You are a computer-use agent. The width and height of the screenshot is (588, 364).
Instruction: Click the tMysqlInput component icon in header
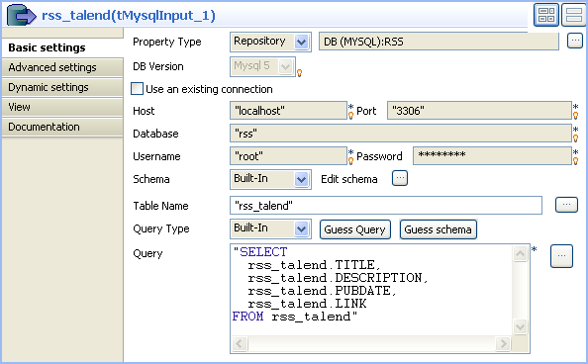coord(21,15)
